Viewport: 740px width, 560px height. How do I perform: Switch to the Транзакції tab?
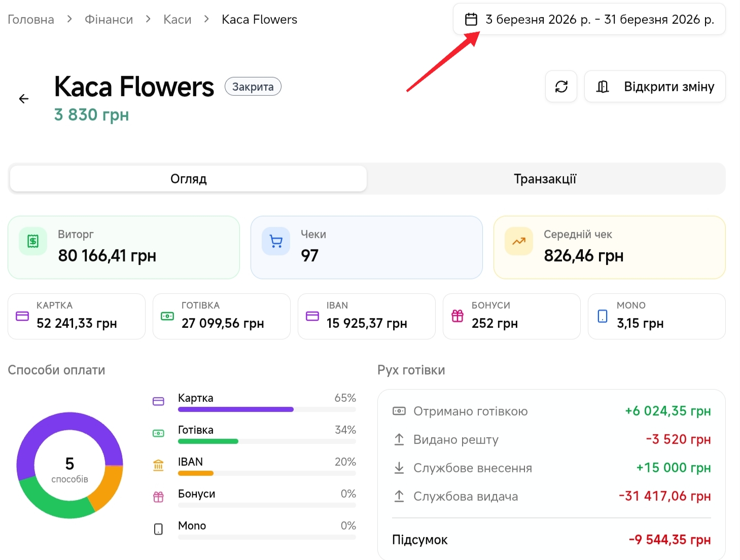545,179
